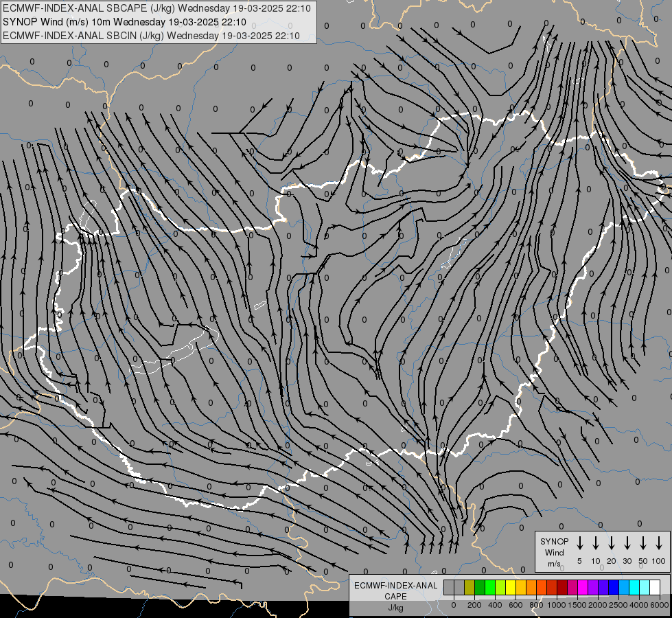Pick the dark red swatch right of 1000
672x618 pixels.
click(562, 587)
